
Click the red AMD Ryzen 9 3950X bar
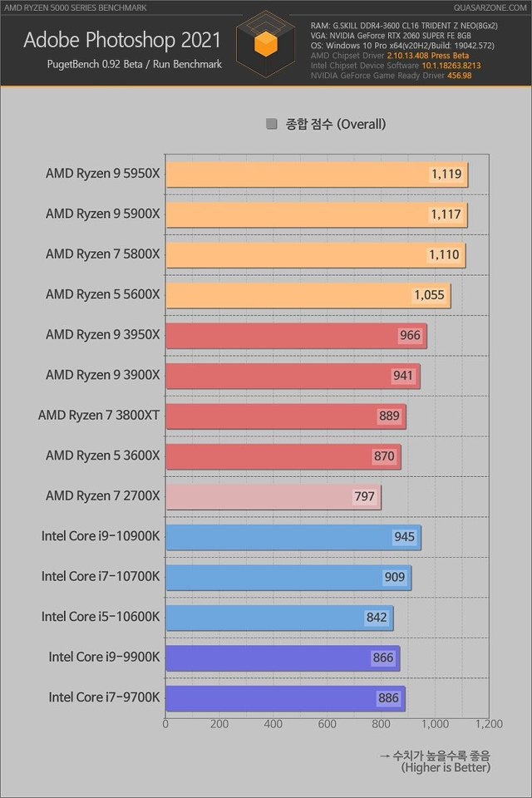click(296, 335)
